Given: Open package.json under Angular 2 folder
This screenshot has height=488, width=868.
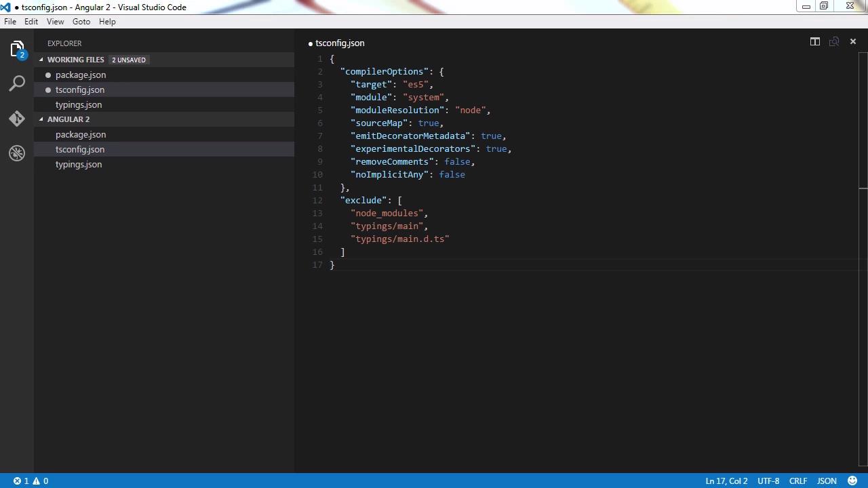Looking at the screenshot, I should (x=164, y=134).
